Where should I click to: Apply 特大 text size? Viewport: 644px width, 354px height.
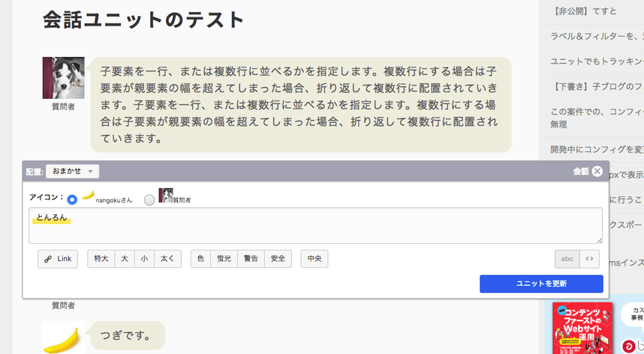tap(101, 259)
